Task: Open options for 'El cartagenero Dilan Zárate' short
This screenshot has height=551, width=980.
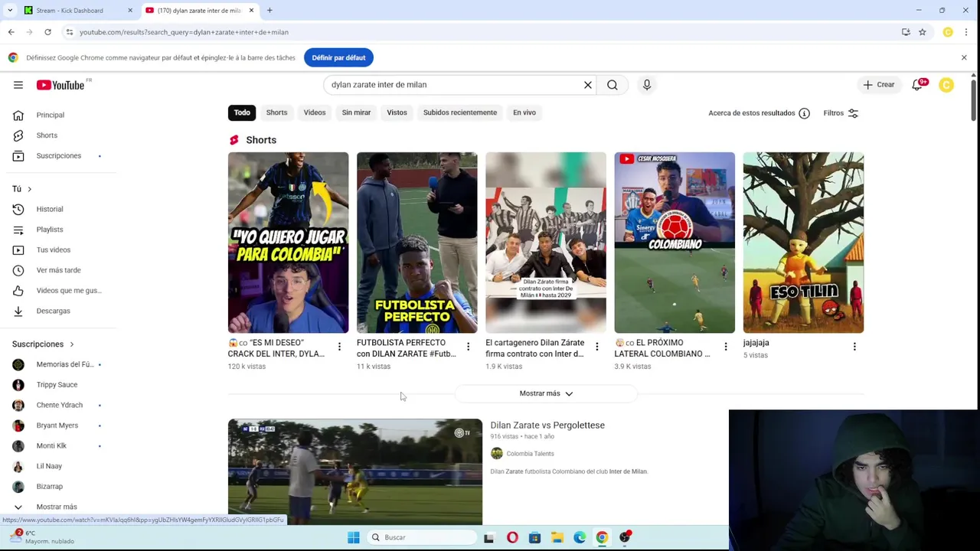Action: click(x=597, y=347)
